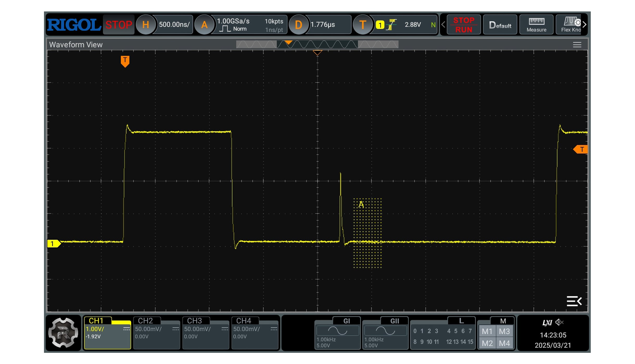This screenshot has width=635, height=364.
Task: Open the trigger T settings icon
Action: [363, 25]
